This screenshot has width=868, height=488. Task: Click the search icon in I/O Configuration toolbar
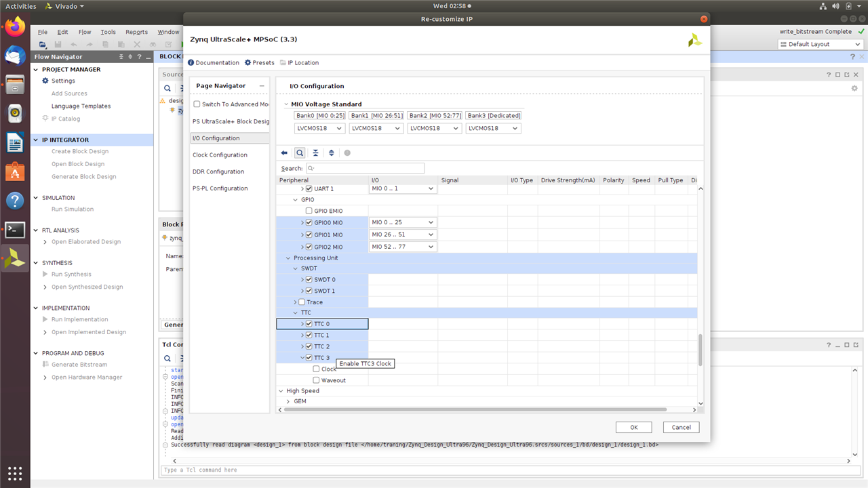[300, 153]
